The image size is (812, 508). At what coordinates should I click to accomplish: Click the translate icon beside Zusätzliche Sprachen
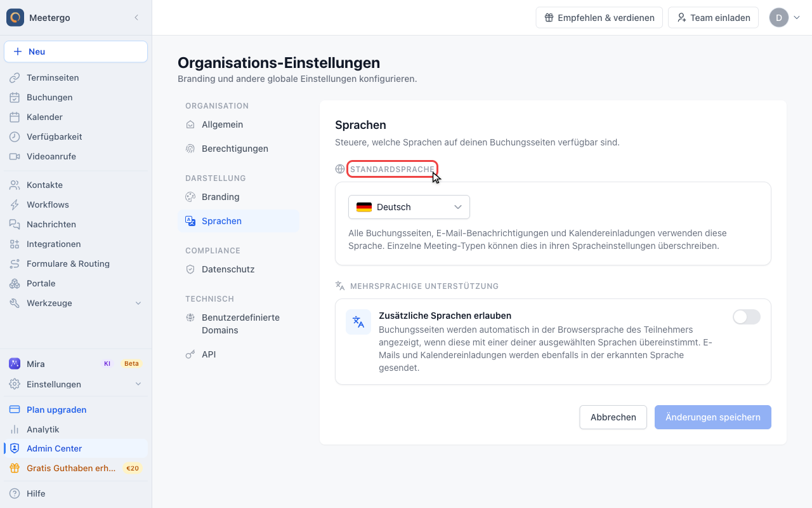coord(358,322)
